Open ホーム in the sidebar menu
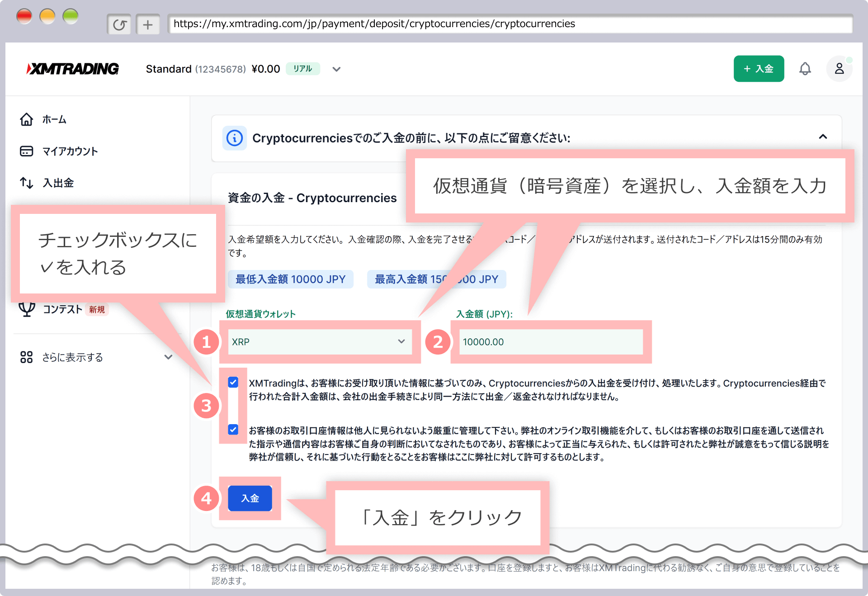This screenshot has height=596, width=868. (54, 119)
